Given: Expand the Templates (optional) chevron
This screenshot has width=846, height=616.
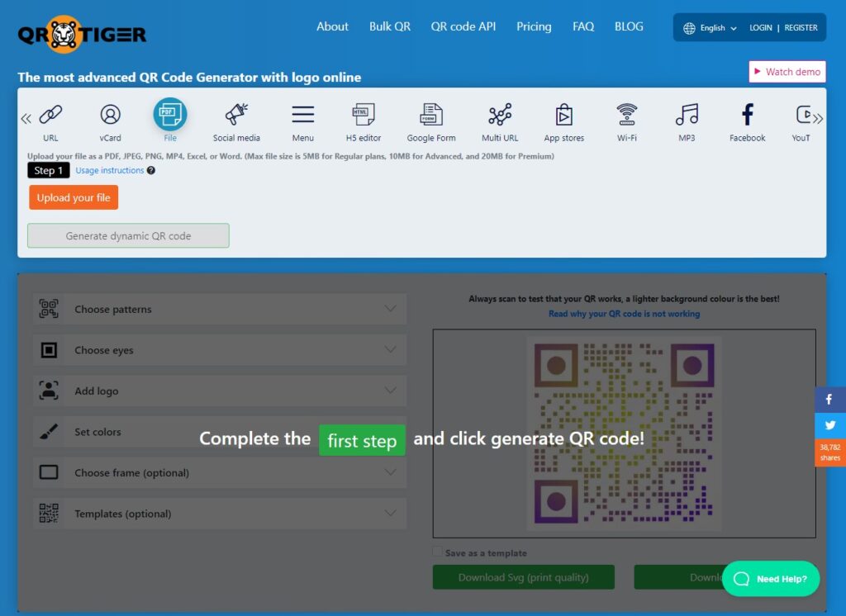Looking at the screenshot, I should pyautogui.click(x=390, y=513).
